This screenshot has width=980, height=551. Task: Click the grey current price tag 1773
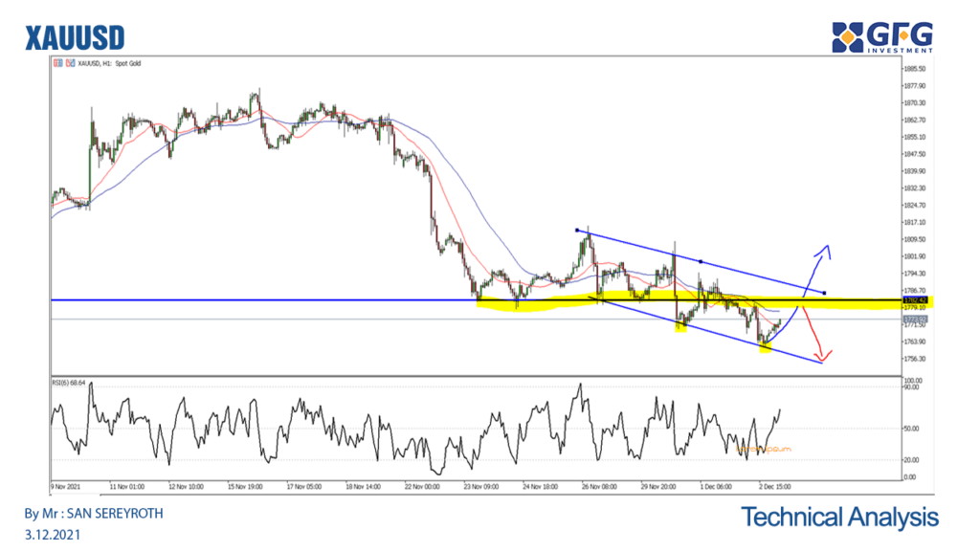tap(918, 318)
